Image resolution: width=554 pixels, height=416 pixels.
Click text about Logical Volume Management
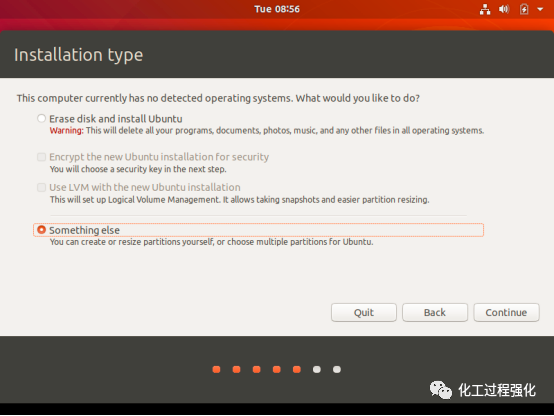tap(240, 200)
